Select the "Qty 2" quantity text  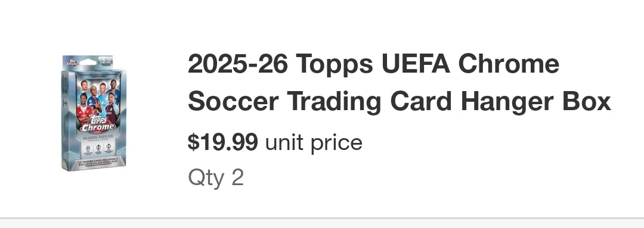click(x=216, y=177)
